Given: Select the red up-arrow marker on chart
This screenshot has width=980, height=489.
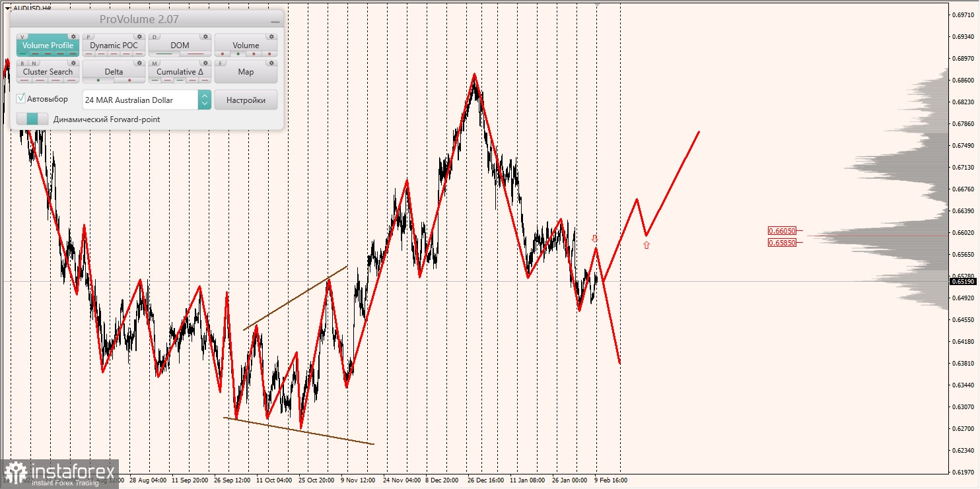Looking at the screenshot, I should (647, 245).
